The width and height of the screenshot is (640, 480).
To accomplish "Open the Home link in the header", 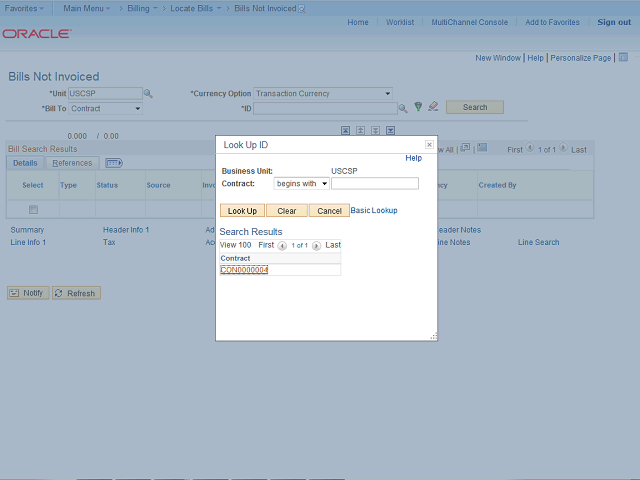I will 358,22.
